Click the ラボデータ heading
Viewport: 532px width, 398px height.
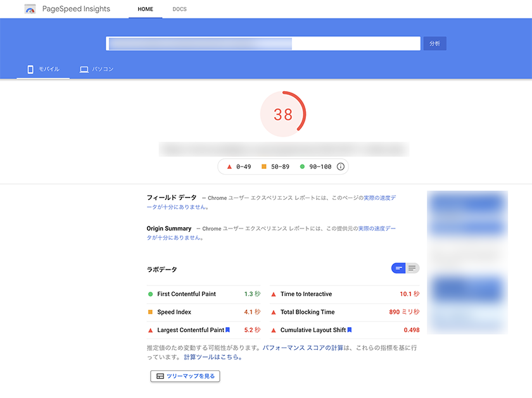click(162, 270)
